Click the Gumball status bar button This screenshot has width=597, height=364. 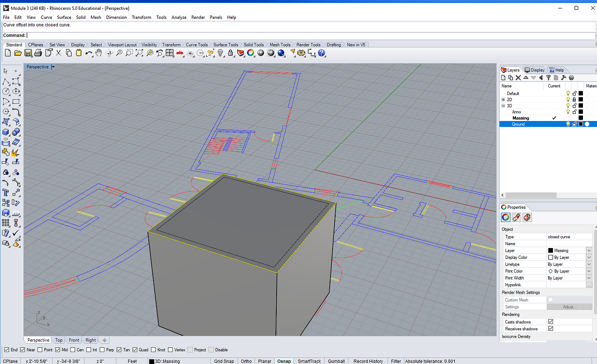(336, 361)
